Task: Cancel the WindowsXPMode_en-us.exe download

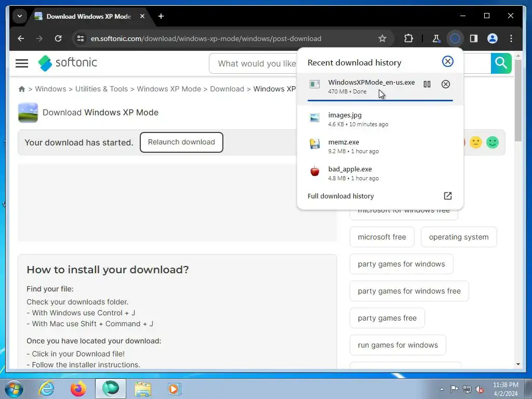Action: (445, 84)
